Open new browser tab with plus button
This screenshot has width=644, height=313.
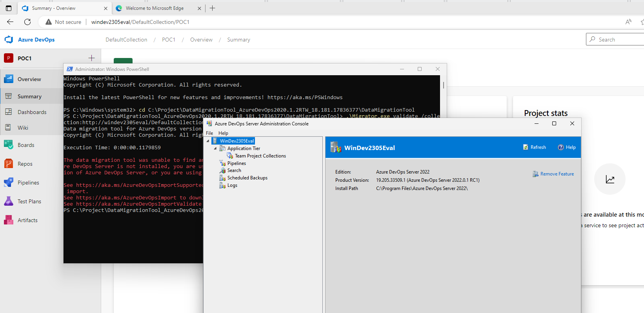(x=212, y=8)
